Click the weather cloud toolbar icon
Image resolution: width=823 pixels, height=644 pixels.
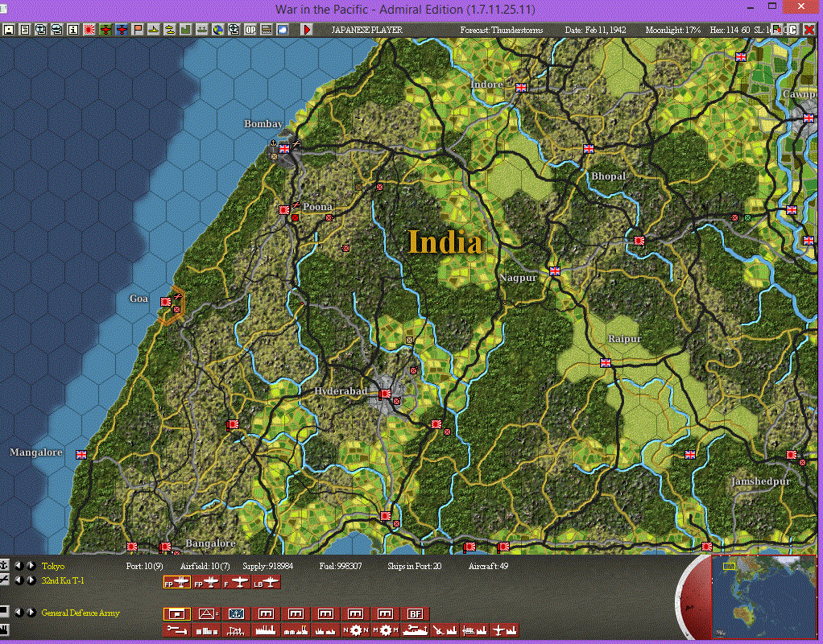[283, 30]
